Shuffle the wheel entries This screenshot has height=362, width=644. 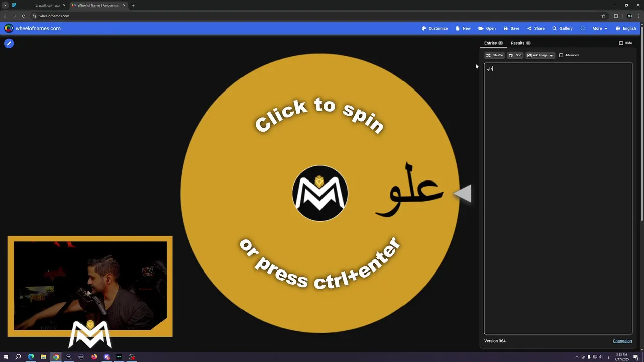(494, 55)
